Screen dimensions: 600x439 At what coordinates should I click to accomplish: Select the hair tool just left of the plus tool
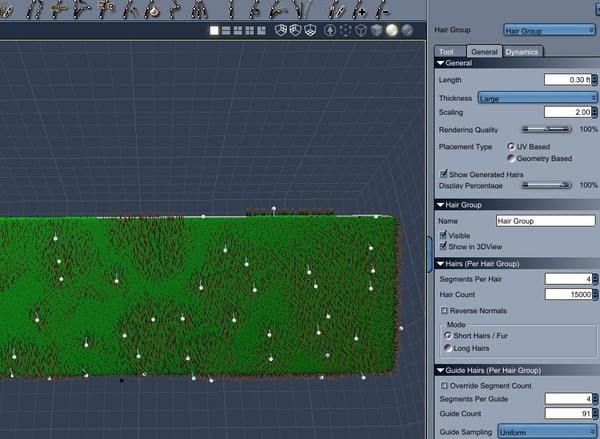pos(335,9)
